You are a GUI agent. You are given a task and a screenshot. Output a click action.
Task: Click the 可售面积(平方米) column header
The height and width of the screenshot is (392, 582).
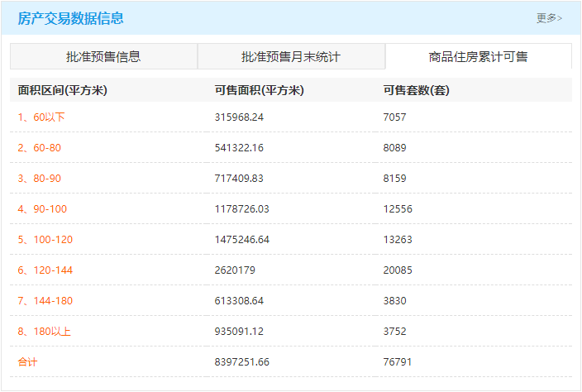(x=259, y=90)
